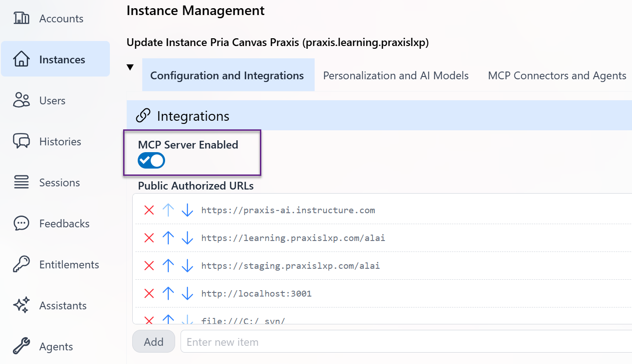This screenshot has height=364, width=632.
Task: Open MCP Connectors and Agents tab
Action: coord(557,76)
